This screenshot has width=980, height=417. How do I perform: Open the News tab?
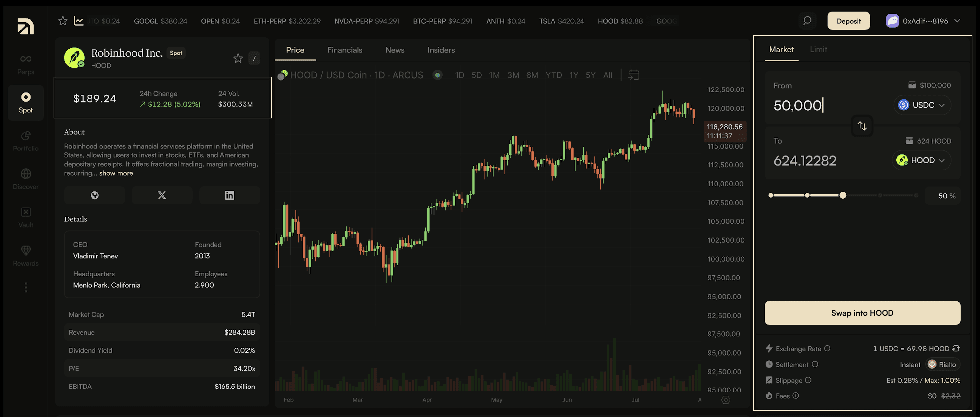[395, 50]
